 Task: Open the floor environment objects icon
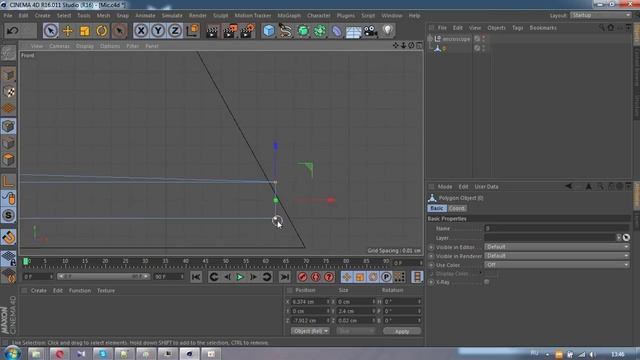[x=353, y=31]
